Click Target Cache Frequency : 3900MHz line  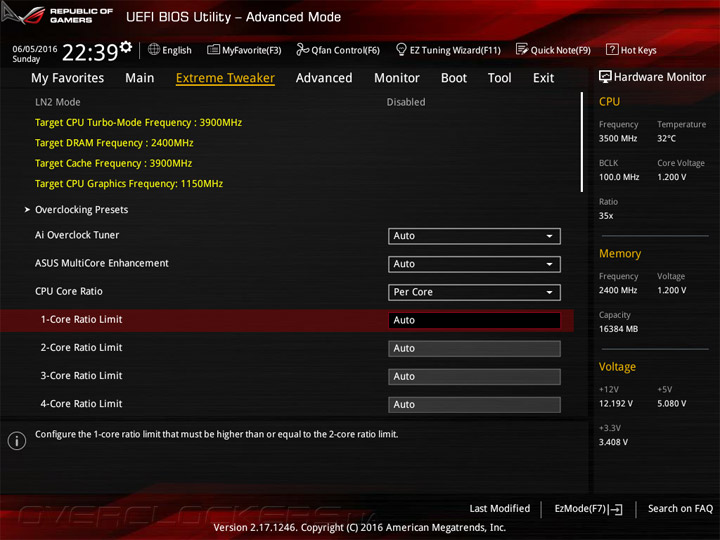[113, 163]
